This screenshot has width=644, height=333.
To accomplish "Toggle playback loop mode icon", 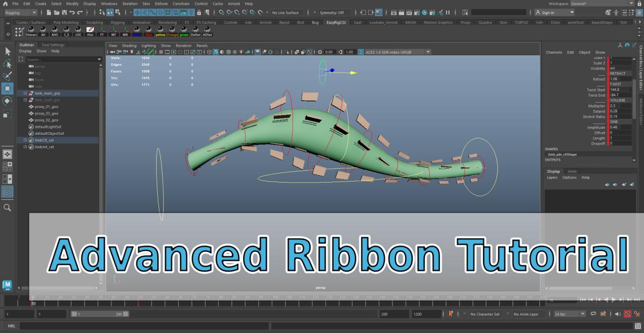I will [593, 314].
